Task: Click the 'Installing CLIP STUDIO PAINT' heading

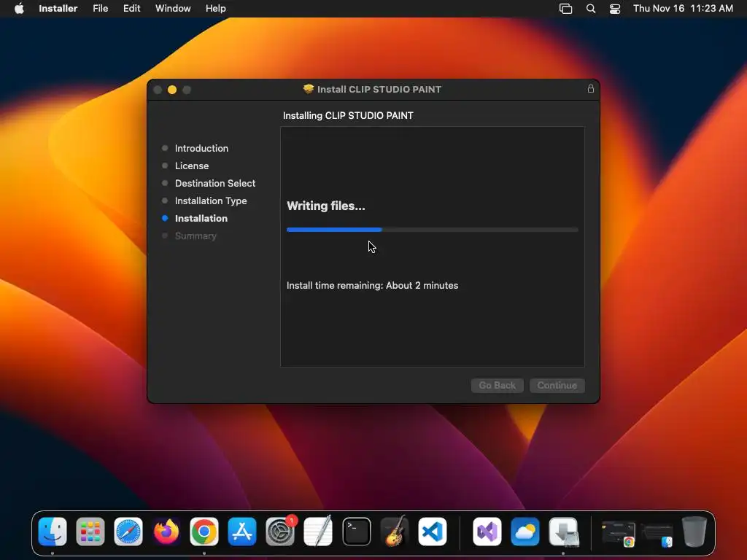Action: click(348, 115)
